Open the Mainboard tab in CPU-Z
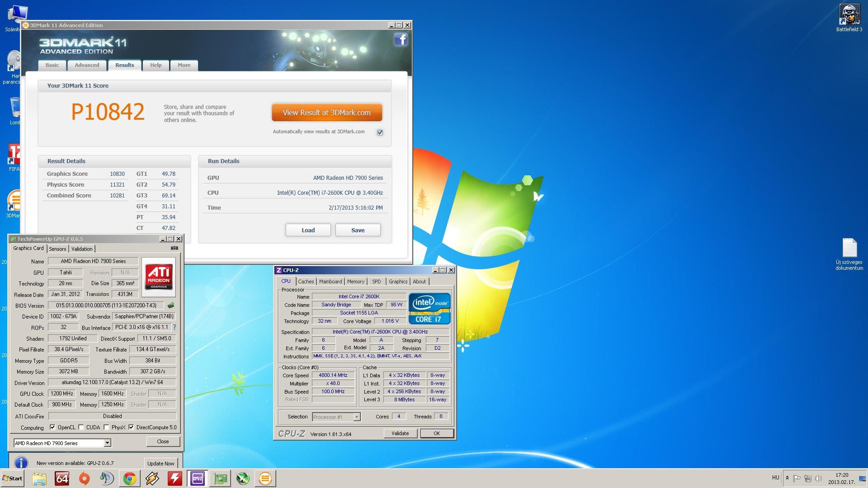The width and height of the screenshot is (868, 488). tap(330, 282)
